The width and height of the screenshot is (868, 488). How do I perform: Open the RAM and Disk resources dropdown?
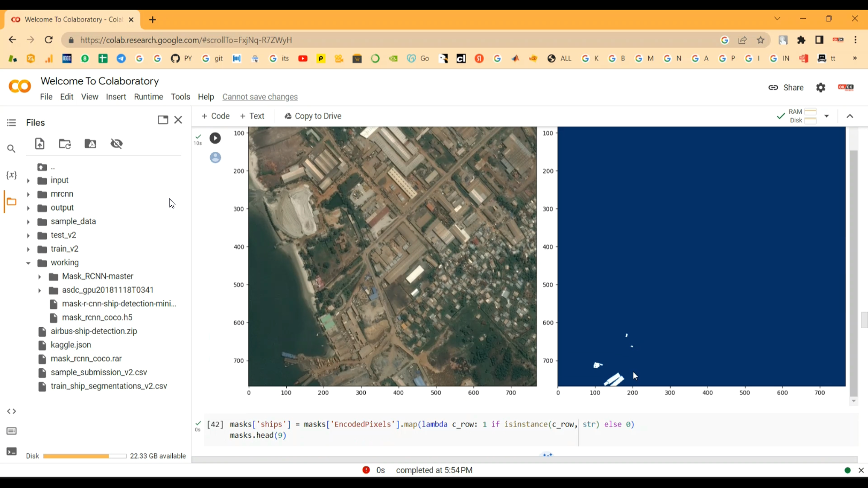click(827, 115)
